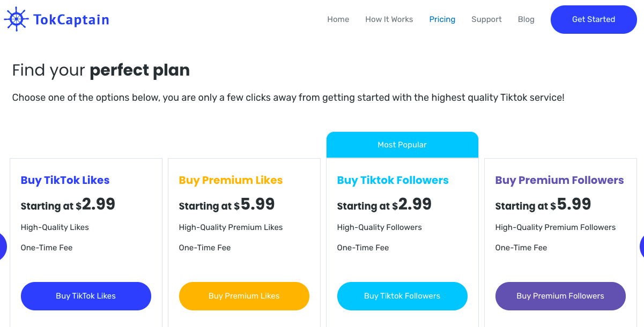Viewport: 644px width, 327px height.
Task: Click the left carousel arrow circle
Action: [2, 247]
